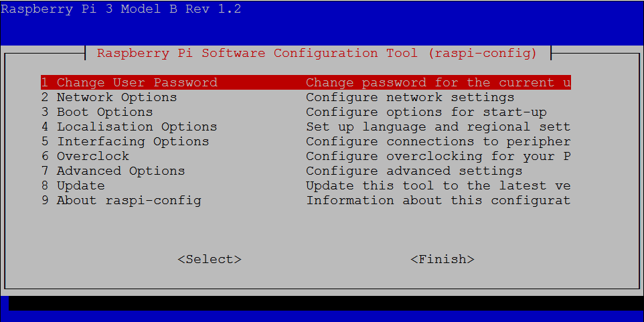Click the 'Configure network settings' description
This screenshot has height=322, width=644.
410,97
